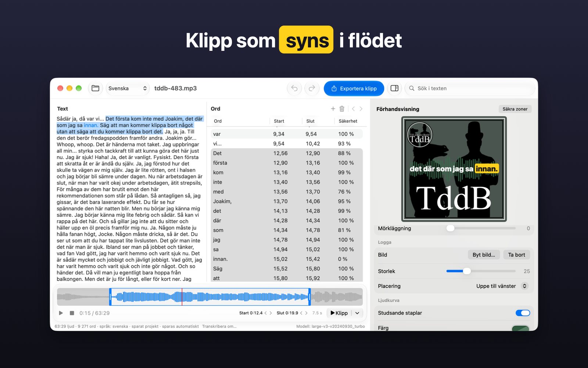588x368 pixels.
Task: Start playback with the play icon
Action: point(61,313)
